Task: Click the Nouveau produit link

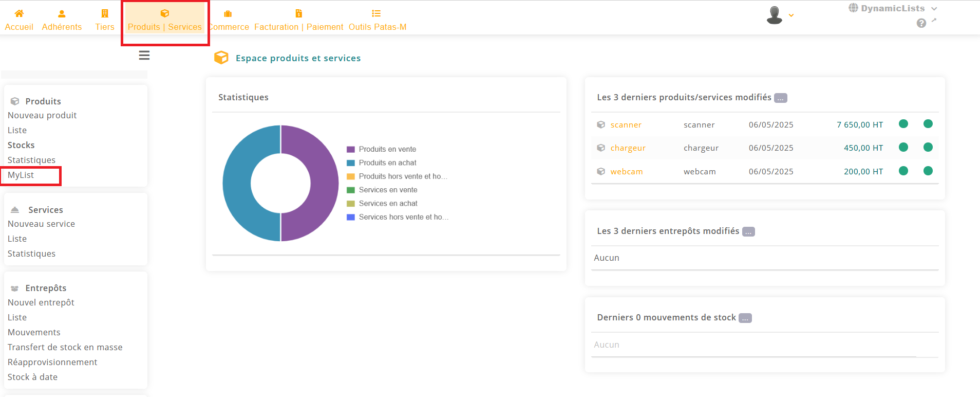Action: click(x=42, y=116)
